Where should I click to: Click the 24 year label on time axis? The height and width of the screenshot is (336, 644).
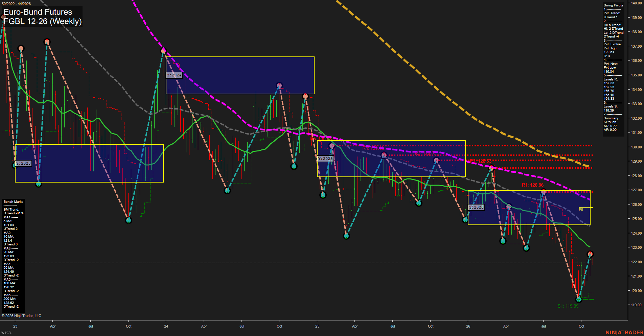pyautogui.click(x=166, y=326)
